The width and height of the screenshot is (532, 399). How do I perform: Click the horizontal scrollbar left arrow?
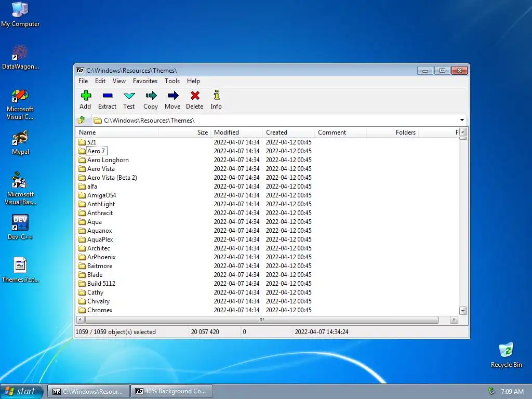pos(81,320)
